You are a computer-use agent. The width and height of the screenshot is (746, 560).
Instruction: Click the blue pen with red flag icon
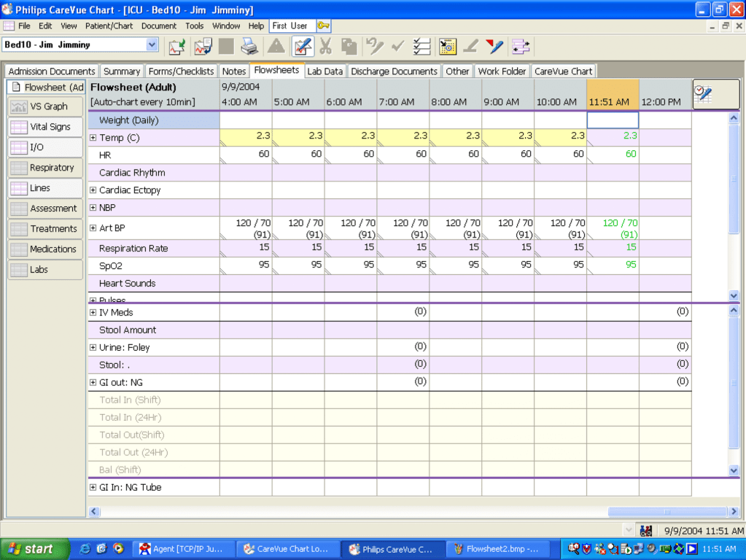[494, 46]
